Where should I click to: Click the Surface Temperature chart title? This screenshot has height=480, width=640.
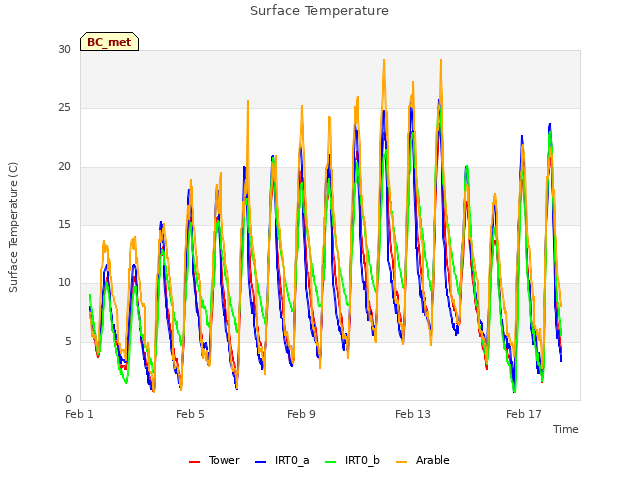click(x=319, y=11)
